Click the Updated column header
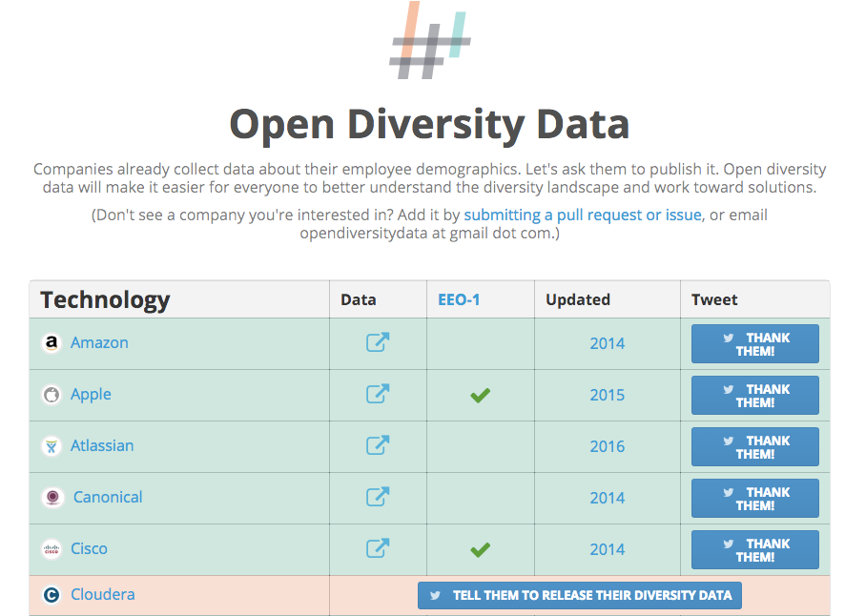Image resolution: width=845 pixels, height=616 pixels. (x=578, y=299)
